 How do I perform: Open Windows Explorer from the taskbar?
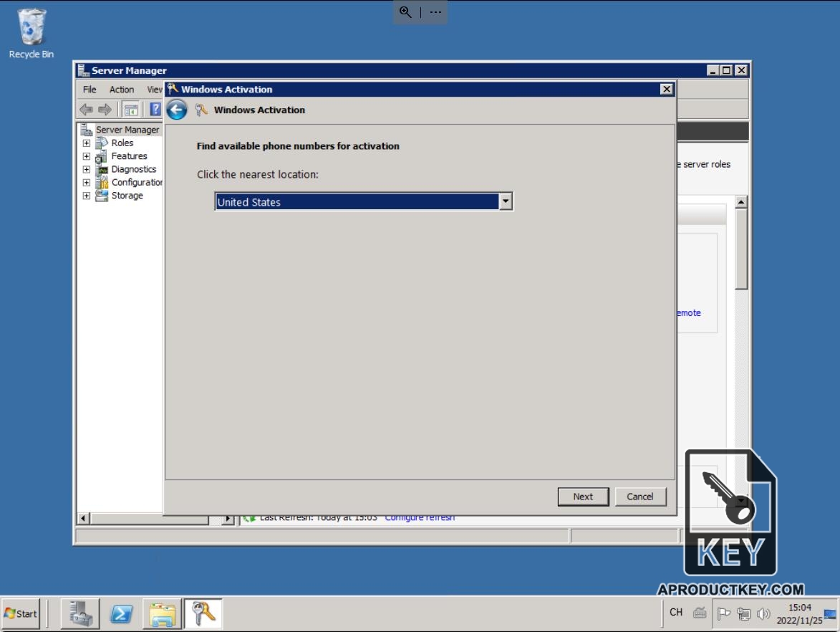pyautogui.click(x=163, y=614)
